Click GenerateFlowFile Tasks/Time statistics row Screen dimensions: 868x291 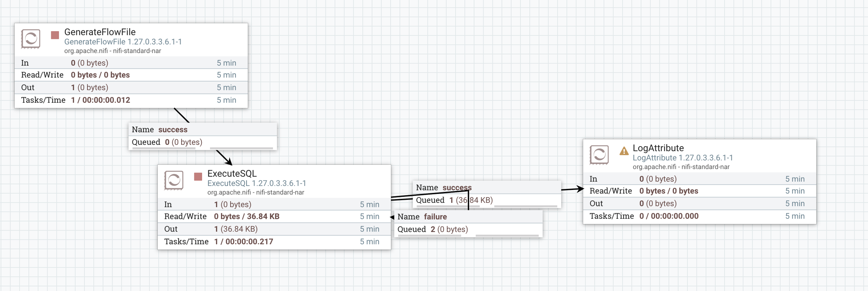point(131,100)
